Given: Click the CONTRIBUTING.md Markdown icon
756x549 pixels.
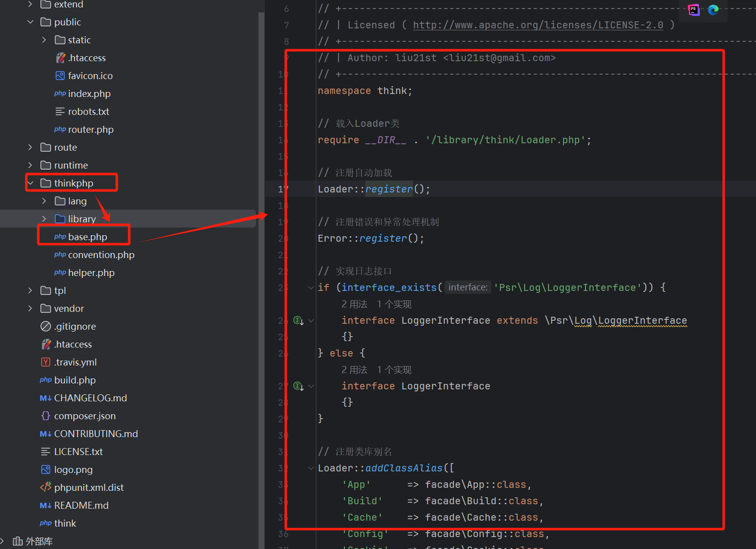Looking at the screenshot, I should 46,434.
